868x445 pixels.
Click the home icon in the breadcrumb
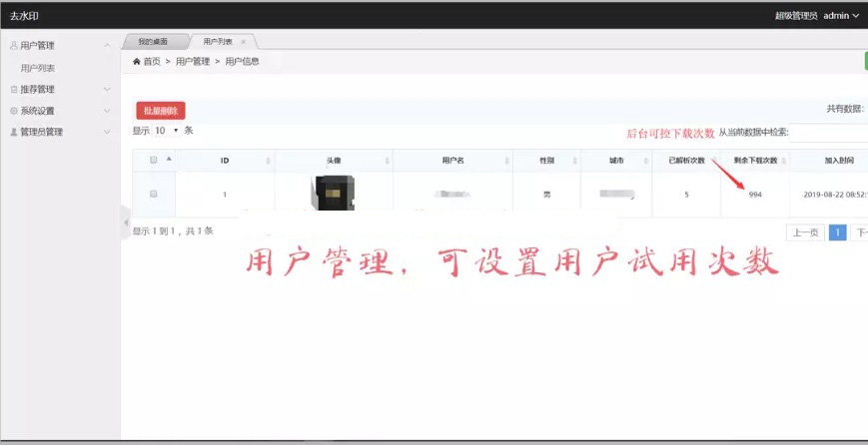[137, 62]
